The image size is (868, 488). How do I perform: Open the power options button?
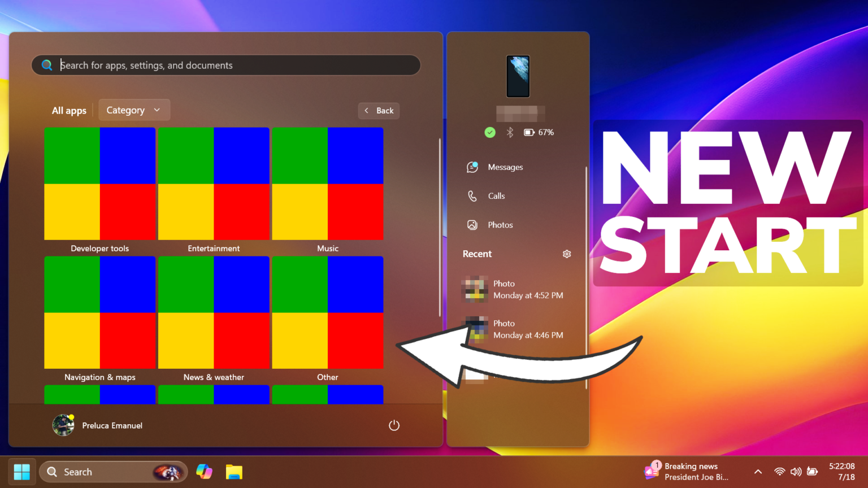(x=394, y=425)
